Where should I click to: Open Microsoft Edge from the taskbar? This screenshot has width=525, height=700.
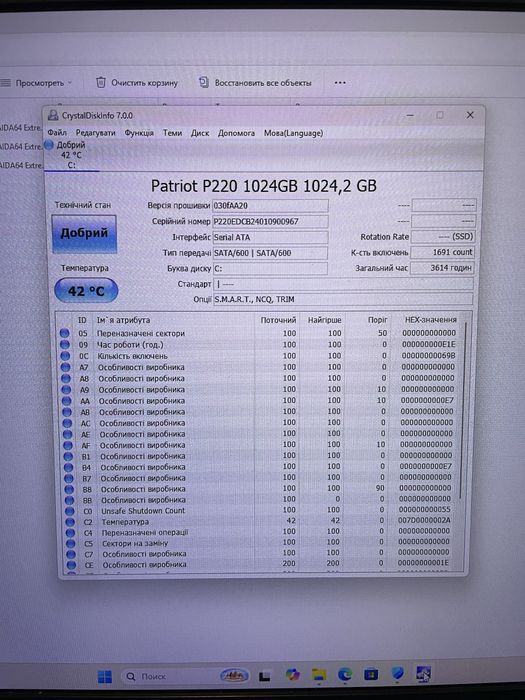point(345,674)
